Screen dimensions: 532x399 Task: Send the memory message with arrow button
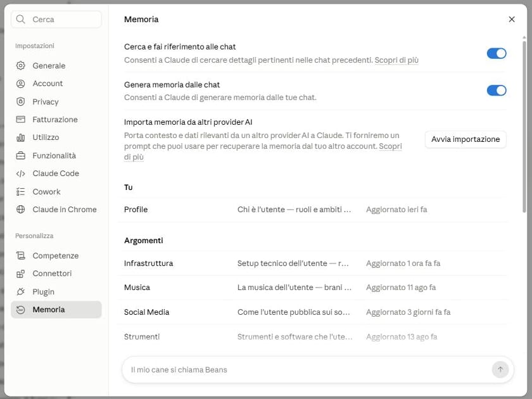[500, 369]
